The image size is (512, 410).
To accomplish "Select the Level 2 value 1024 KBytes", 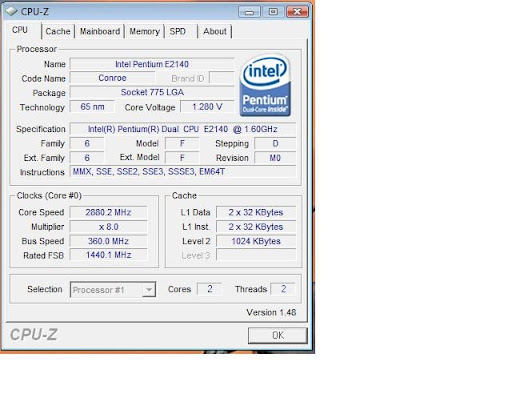I will tap(256, 241).
